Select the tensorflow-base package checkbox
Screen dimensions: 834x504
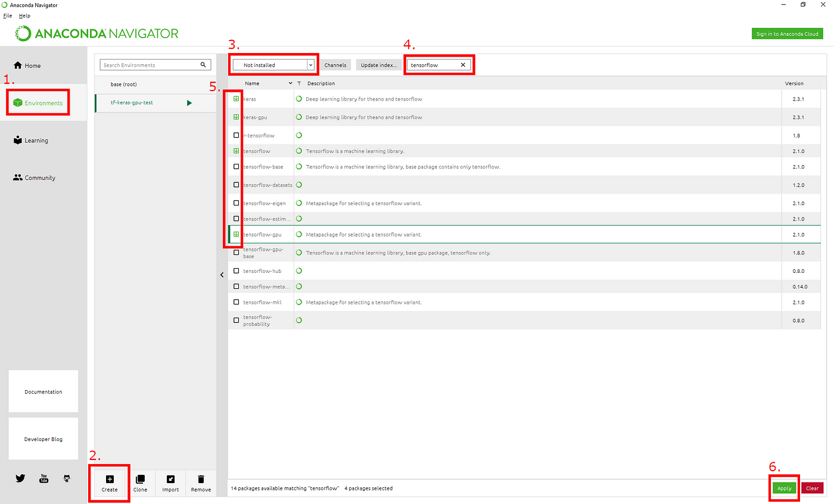click(x=236, y=166)
